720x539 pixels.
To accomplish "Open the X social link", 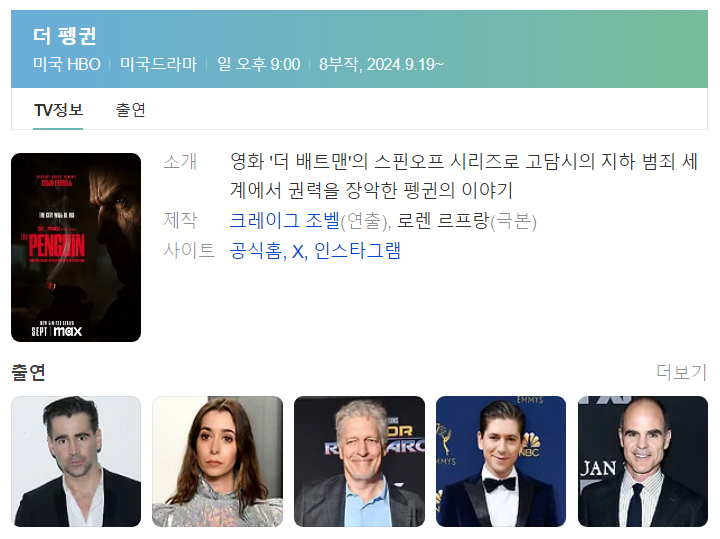I will click(x=298, y=251).
